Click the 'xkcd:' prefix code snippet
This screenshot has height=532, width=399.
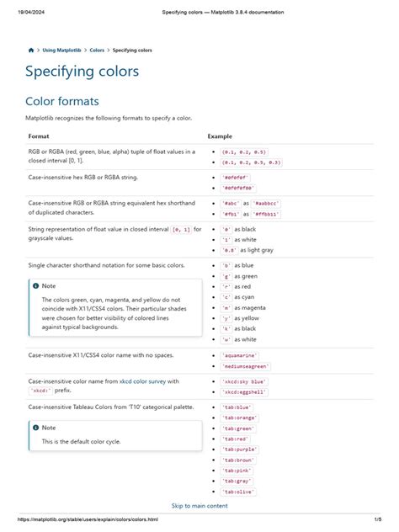point(40,391)
